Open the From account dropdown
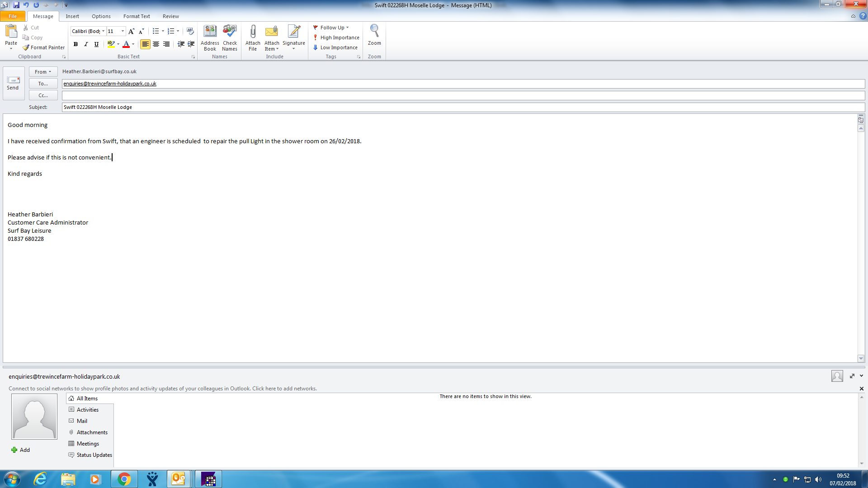This screenshot has width=868, height=488. click(x=43, y=72)
